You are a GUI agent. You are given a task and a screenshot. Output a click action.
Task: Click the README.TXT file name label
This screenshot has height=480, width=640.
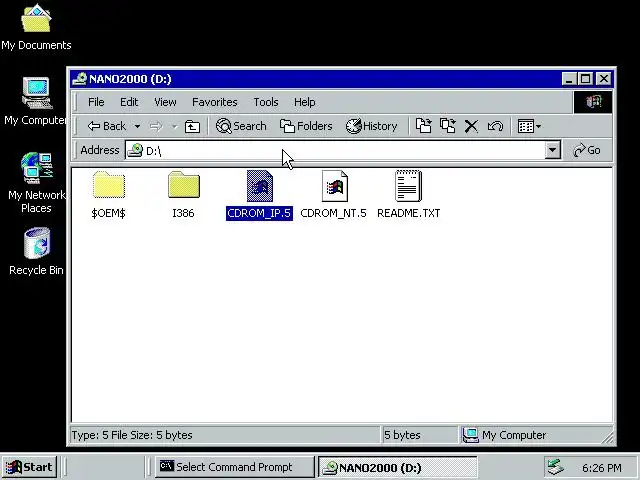pos(409,213)
